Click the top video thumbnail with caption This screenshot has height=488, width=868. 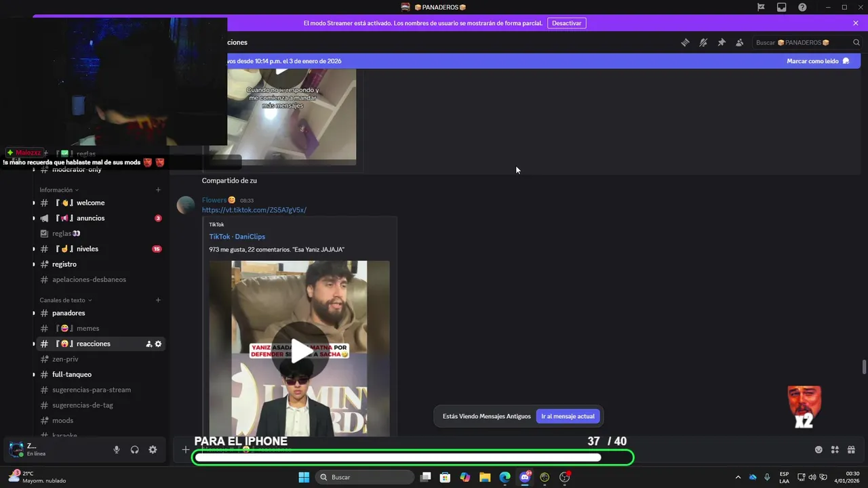click(282, 115)
